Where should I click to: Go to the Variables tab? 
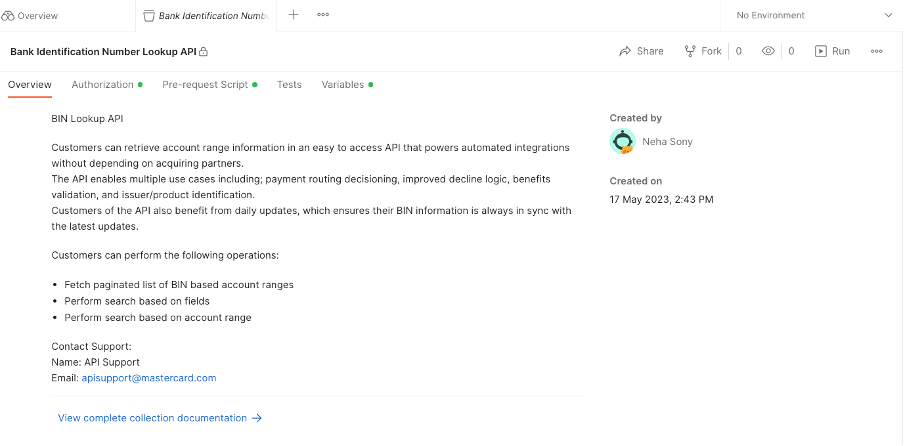point(343,85)
